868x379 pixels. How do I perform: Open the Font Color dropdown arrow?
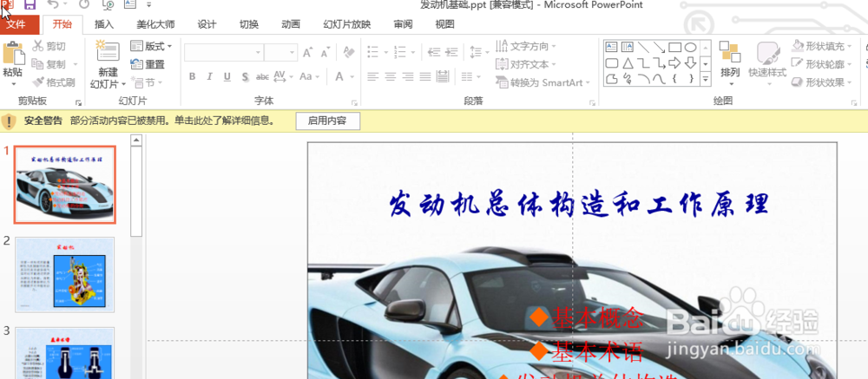click(x=351, y=76)
